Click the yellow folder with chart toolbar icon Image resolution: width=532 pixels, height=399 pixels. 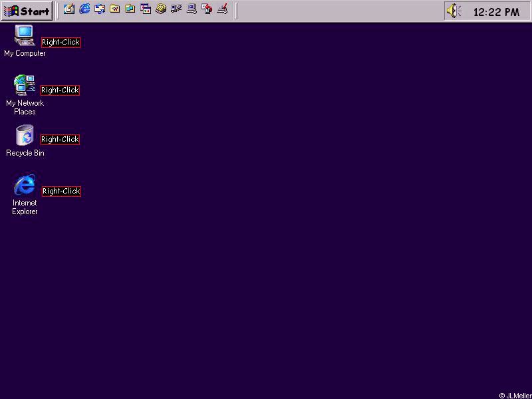[114, 9]
